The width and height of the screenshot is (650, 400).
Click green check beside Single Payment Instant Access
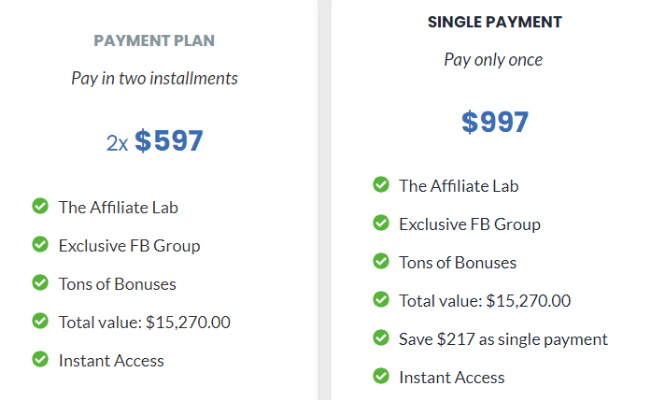coord(381,376)
